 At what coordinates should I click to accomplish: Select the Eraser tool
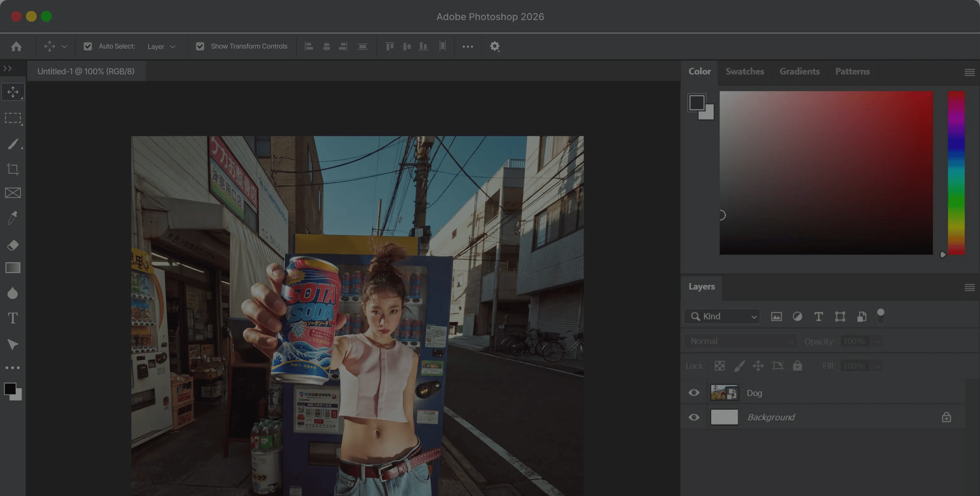[13, 245]
